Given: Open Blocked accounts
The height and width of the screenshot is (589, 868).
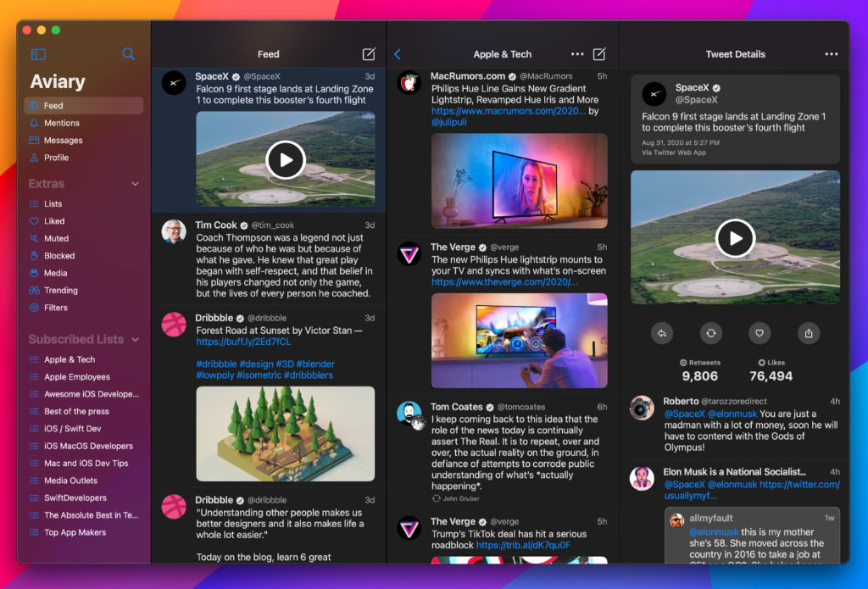Looking at the screenshot, I should pyautogui.click(x=84, y=256).
